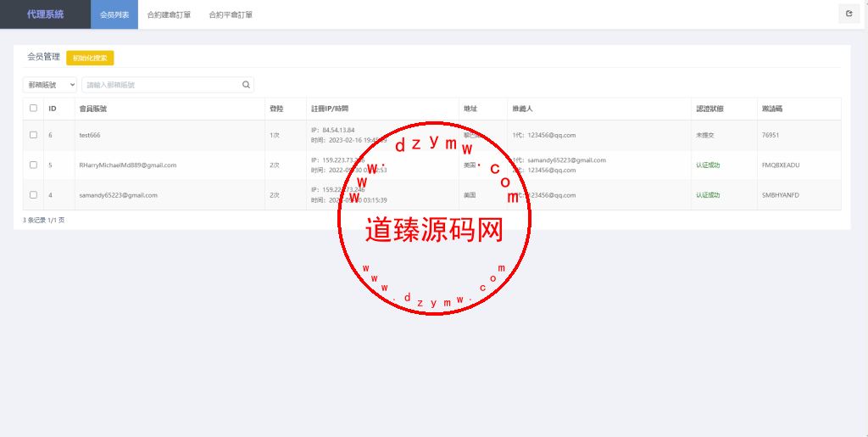Switch to 合約建倉訂單 tab
Viewport: 868px width, 437px height.
(169, 15)
